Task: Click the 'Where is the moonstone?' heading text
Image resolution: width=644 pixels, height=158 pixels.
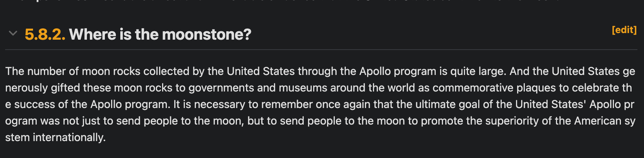Action: coord(160,35)
